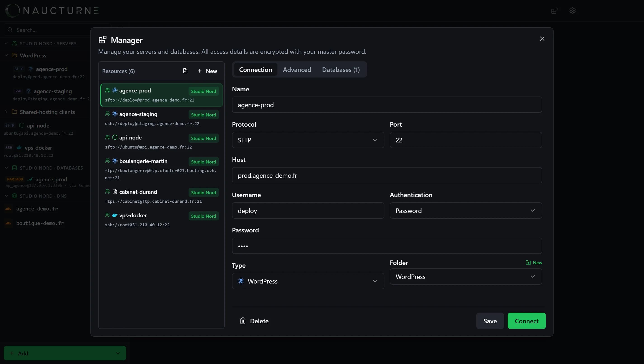Image resolution: width=644 pixels, height=364 pixels.
Task: Click the Password input field
Action: tap(387, 246)
